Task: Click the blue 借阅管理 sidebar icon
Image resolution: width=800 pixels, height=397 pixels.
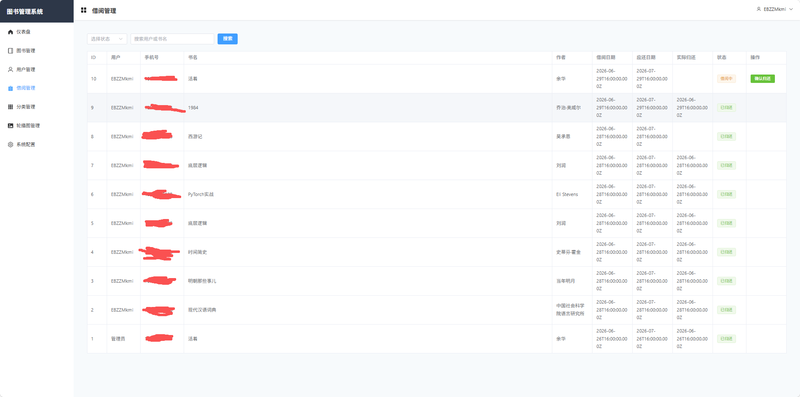Action: (10, 88)
